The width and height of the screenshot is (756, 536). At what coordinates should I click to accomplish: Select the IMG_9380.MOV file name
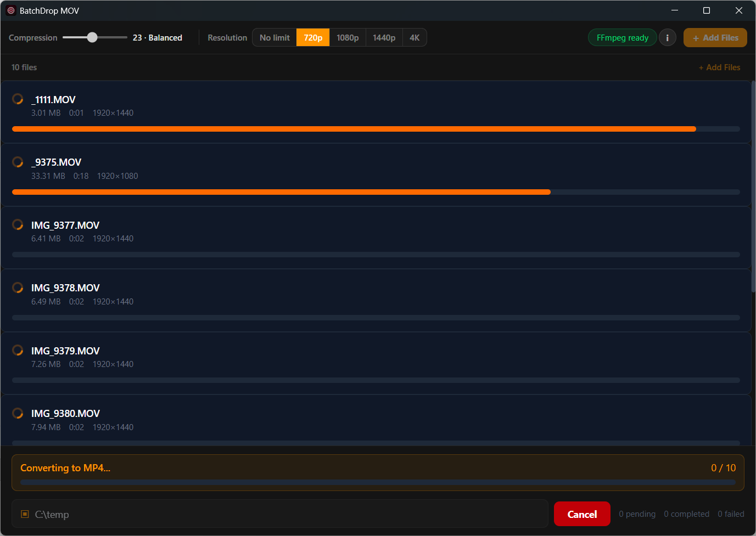[65, 414]
